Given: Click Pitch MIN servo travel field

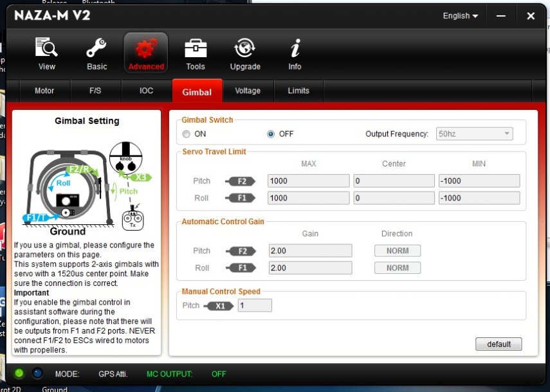Looking at the screenshot, I should coord(479,181).
